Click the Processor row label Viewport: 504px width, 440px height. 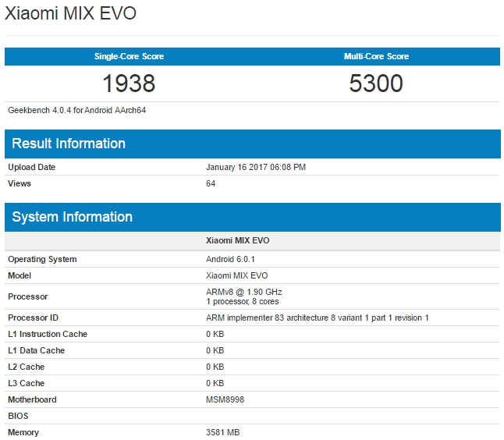click(x=27, y=296)
